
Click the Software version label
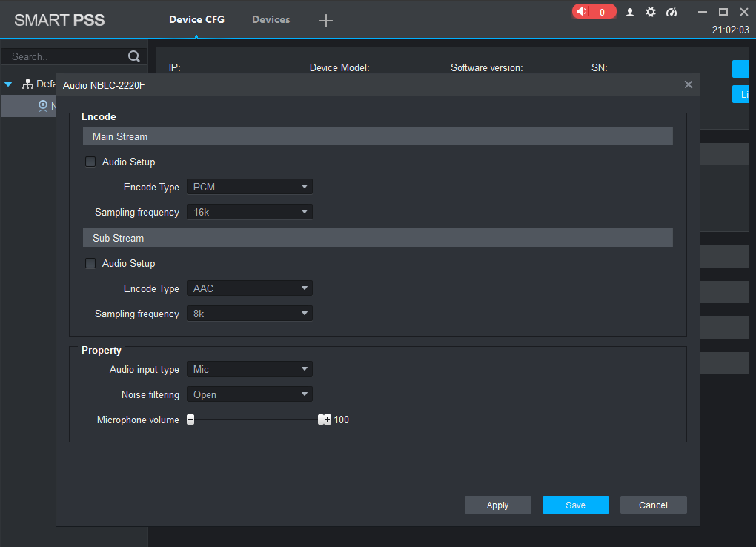[486, 68]
